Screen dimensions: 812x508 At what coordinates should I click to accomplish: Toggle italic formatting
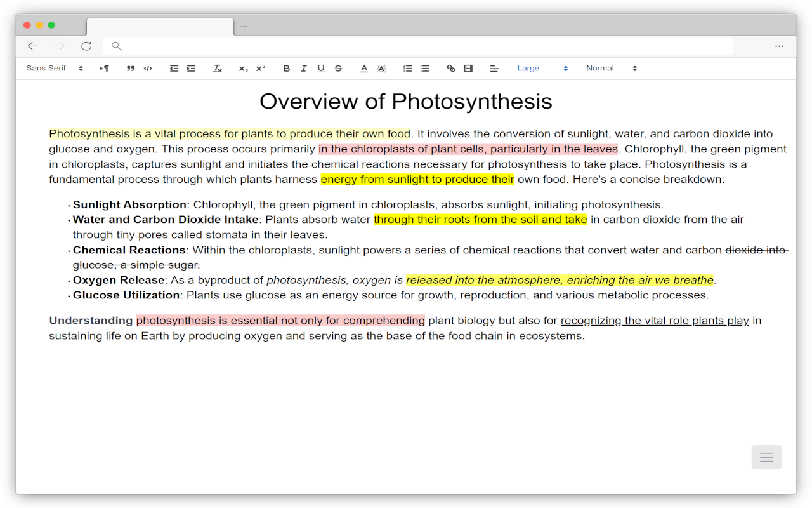[304, 69]
